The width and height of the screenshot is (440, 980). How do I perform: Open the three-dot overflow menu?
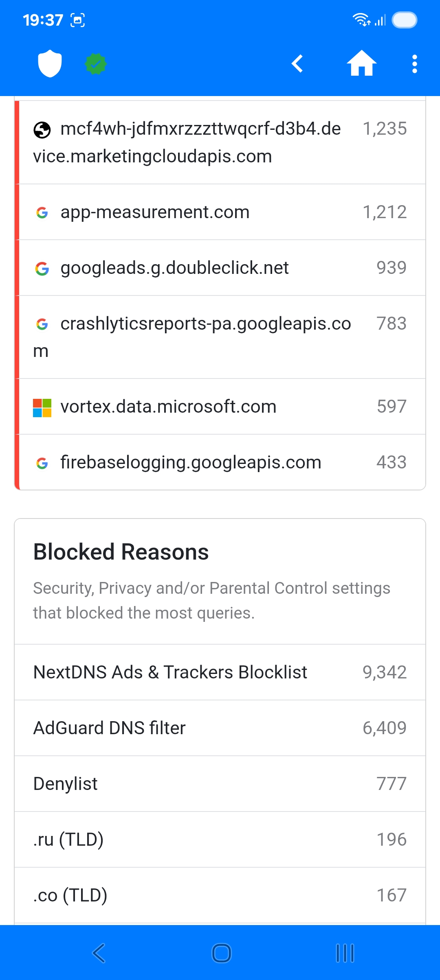click(x=414, y=64)
